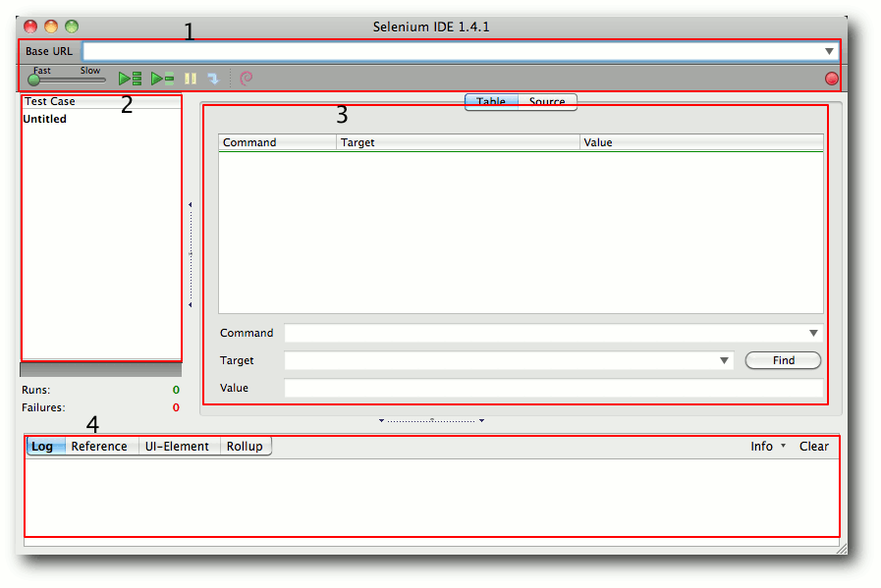Open the Command dropdown list
The image size is (881, 588).
(813, 333)
